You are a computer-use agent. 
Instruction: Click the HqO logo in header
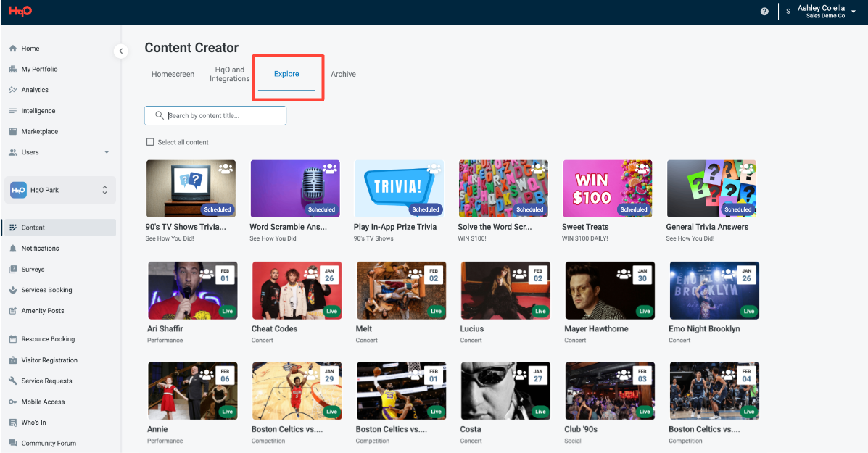coord(20,11)
